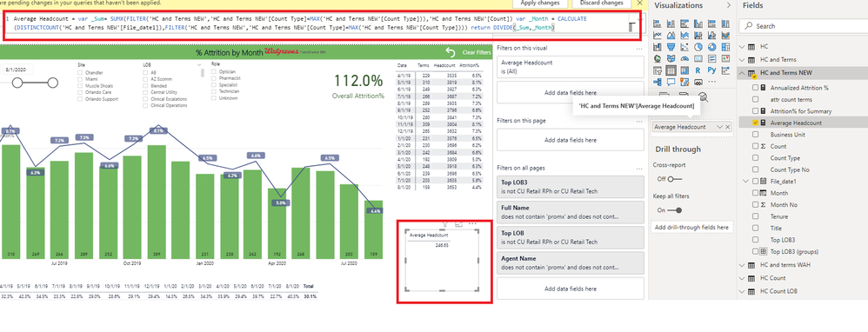Select the stacked bar chart visual

[x=658, y=23]
